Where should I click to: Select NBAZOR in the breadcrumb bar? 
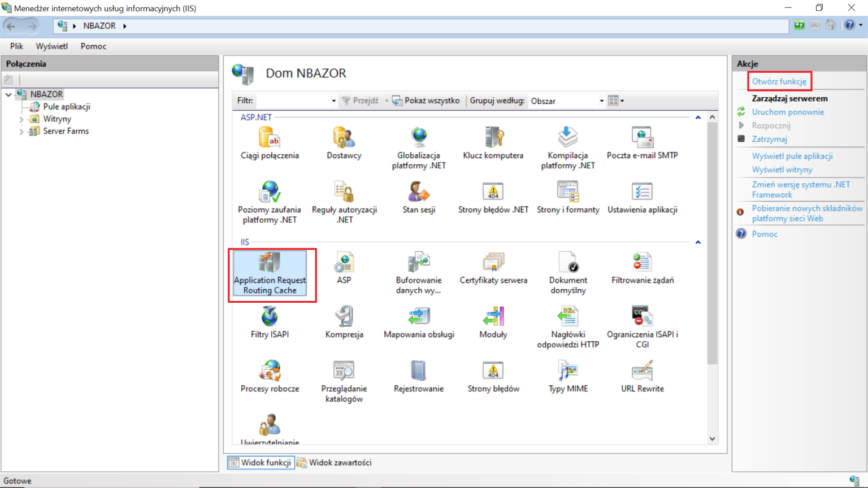click(99, 25)
